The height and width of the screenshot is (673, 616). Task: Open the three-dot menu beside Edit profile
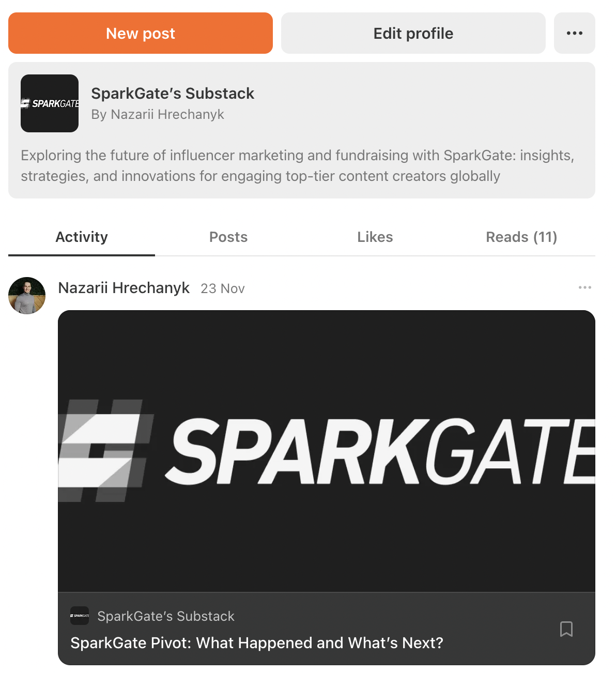pos(575,33)
